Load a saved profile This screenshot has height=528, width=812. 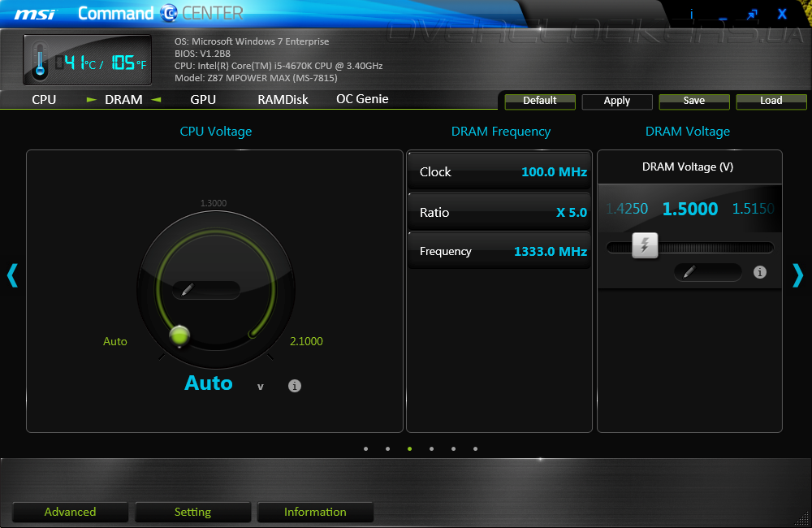tap(771, 101)
